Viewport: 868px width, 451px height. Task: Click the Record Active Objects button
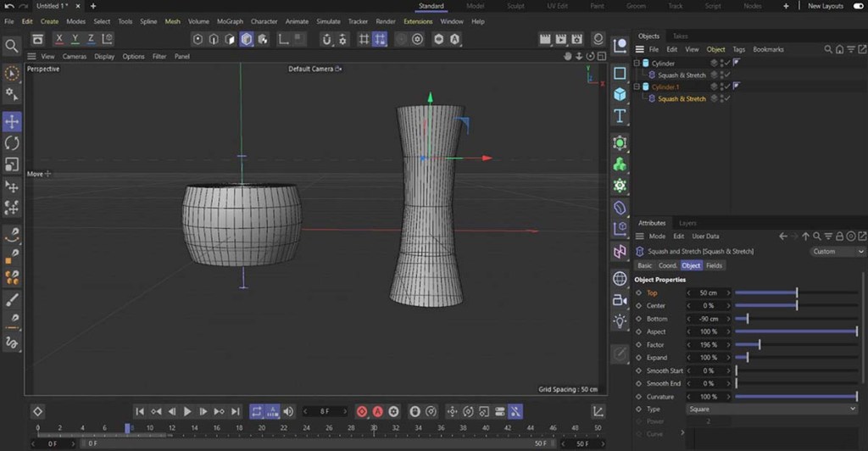click(362, 411)
